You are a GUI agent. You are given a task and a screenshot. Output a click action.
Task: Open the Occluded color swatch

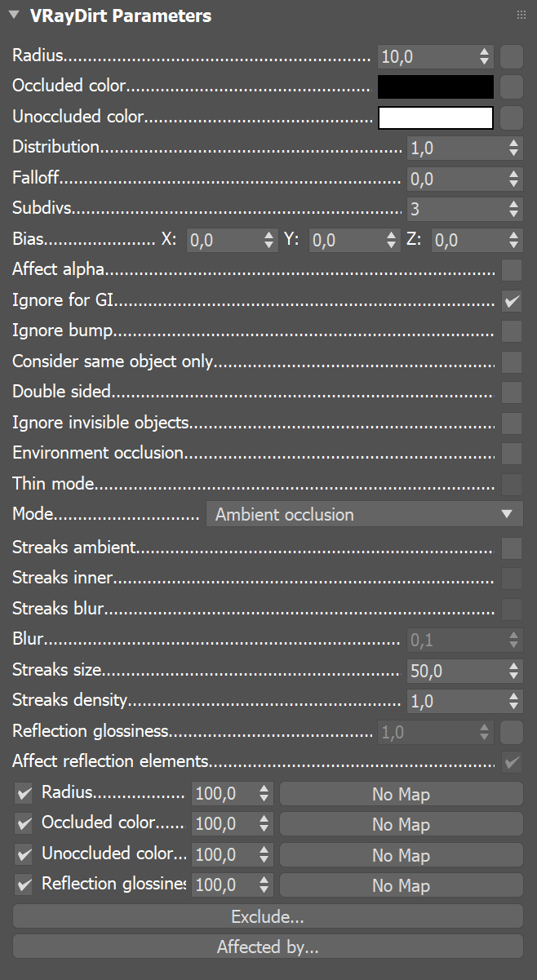(435, 86)
